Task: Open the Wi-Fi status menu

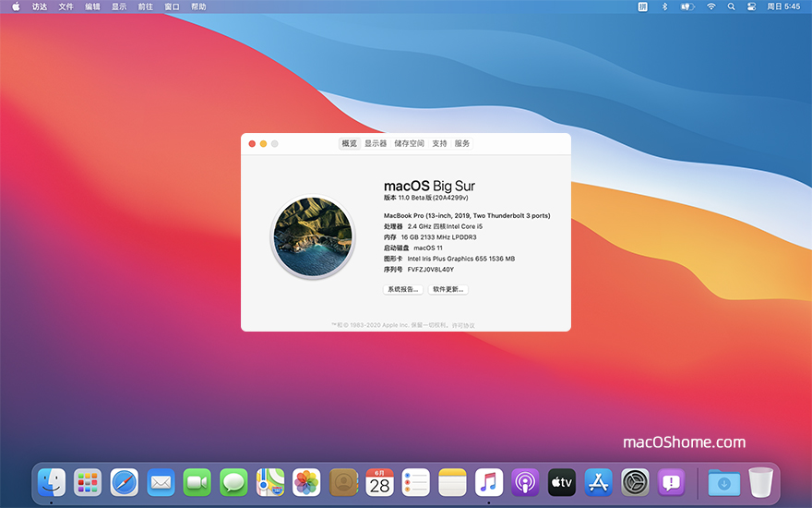Action: click(x=711, y=6)
